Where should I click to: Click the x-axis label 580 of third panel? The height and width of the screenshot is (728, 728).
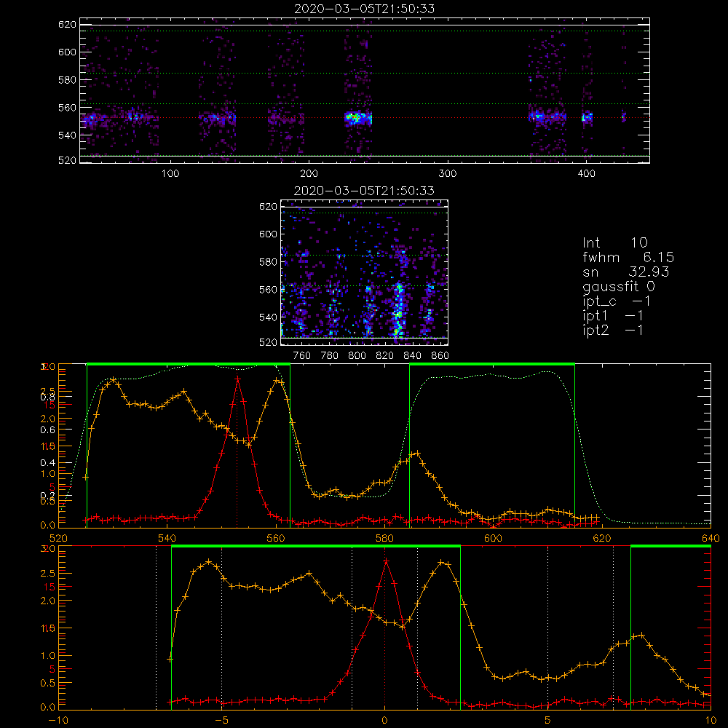click(x=384, y=538)
